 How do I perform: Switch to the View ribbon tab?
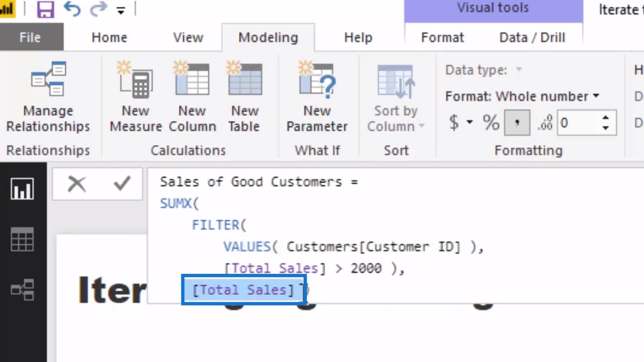(x=188, y=37)
